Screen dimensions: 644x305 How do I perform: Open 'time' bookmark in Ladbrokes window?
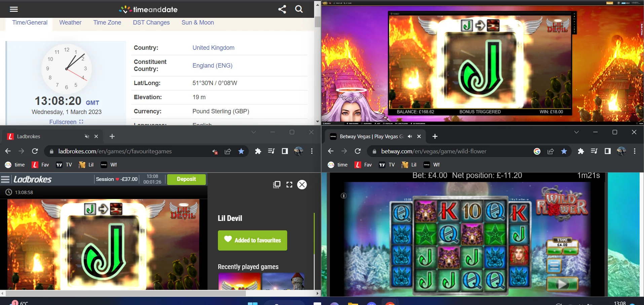coord(15,165)
